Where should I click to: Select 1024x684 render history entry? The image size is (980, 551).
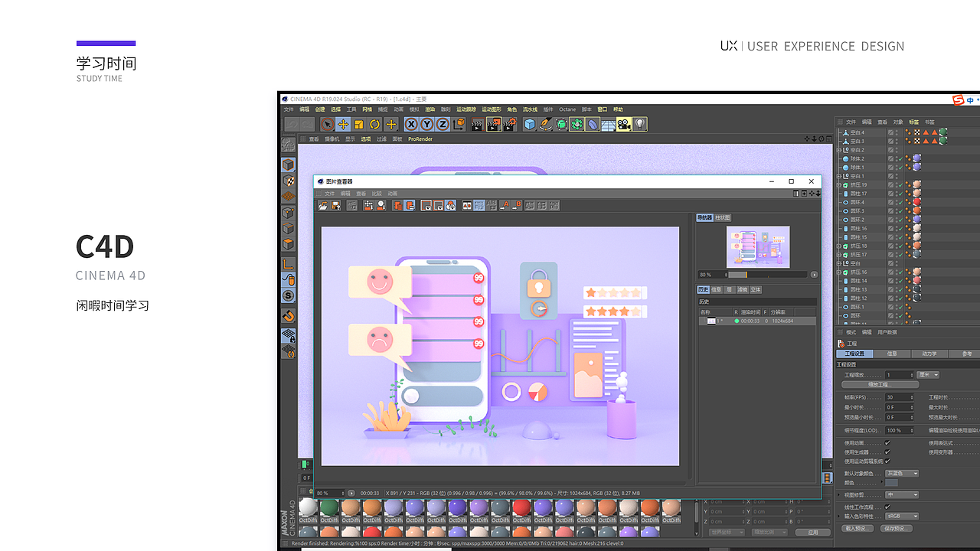pyautogui.click(x=757, y=321)
